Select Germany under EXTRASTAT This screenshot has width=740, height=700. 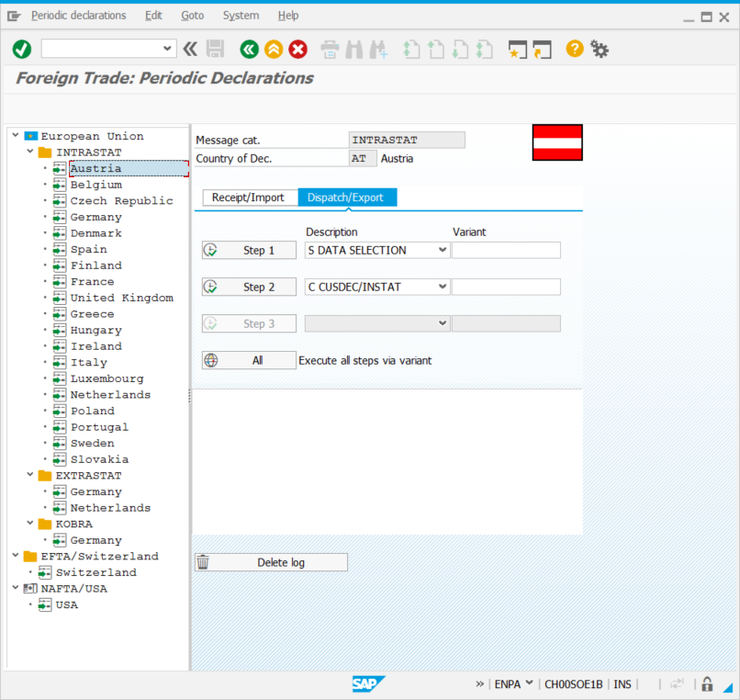(x=96, y=491)
